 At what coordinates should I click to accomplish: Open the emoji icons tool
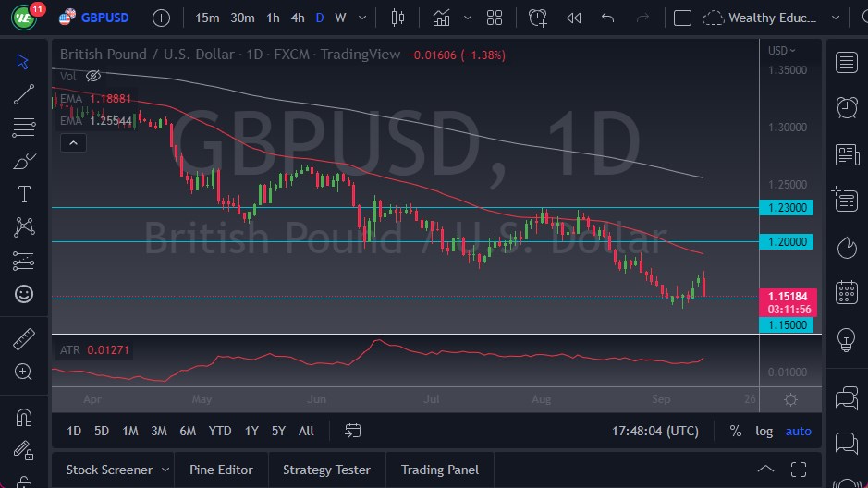(24, 294)
